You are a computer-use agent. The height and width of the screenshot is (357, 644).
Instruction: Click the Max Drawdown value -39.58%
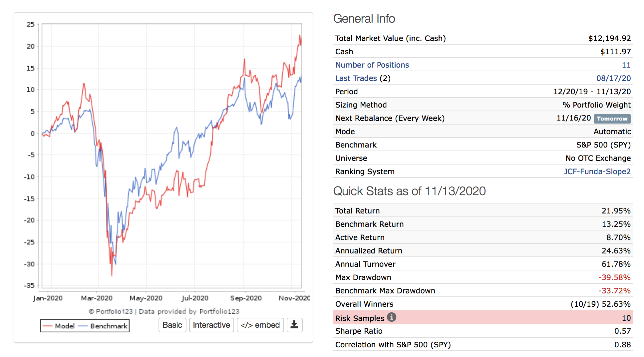(x=614, y=277)
